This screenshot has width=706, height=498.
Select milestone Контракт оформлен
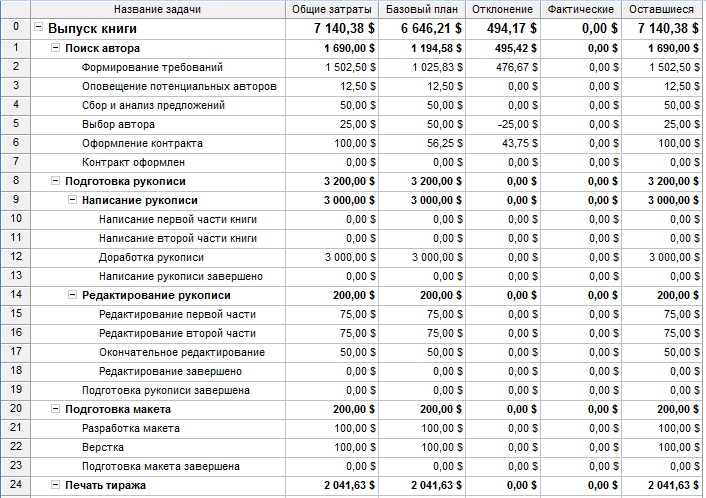[133, 162]
